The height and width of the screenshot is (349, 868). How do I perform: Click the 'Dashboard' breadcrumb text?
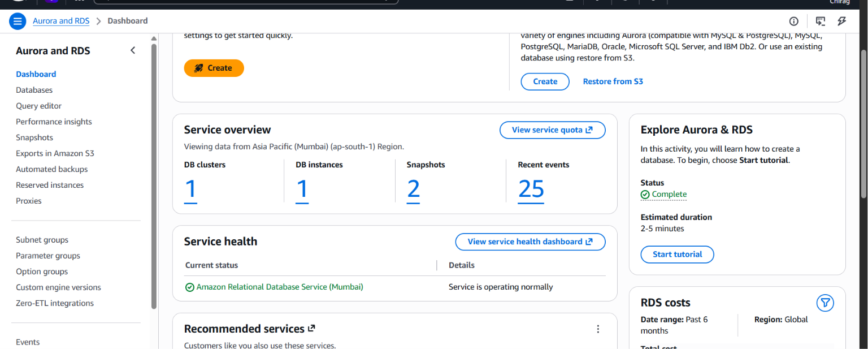(x=128, y=21)
